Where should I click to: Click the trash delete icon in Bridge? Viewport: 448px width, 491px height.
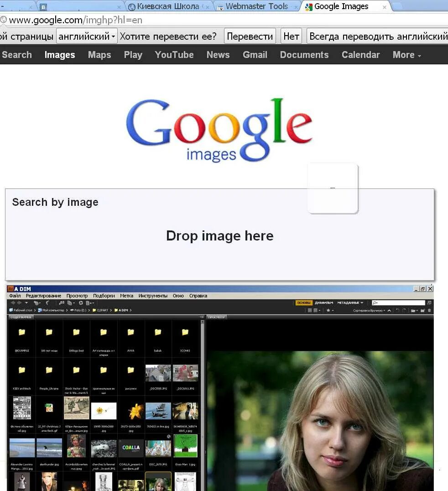[429, 310]
